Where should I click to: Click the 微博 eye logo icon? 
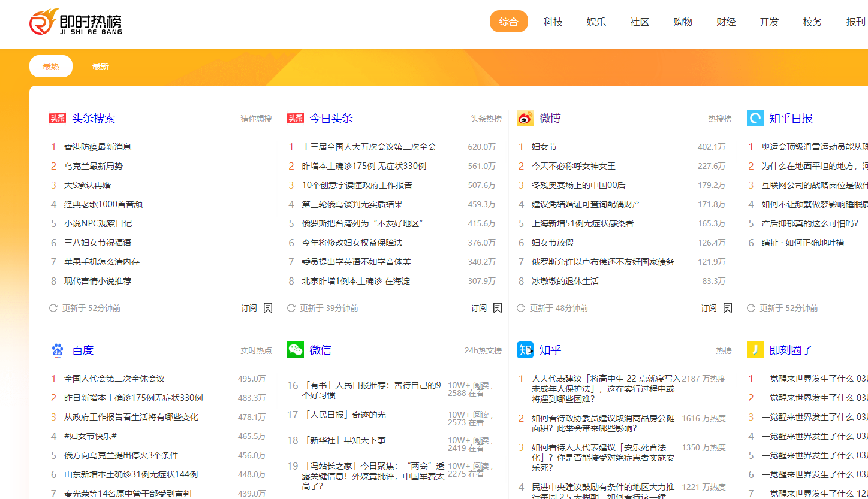coord(525,119)
